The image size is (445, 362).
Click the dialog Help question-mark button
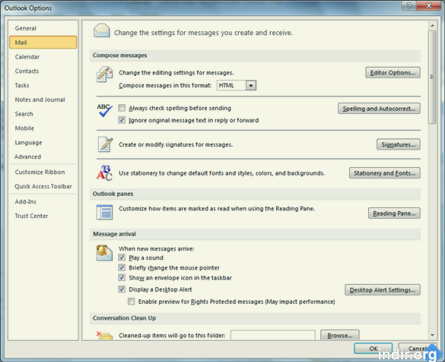pyautogui.click(x=409, y=5)
